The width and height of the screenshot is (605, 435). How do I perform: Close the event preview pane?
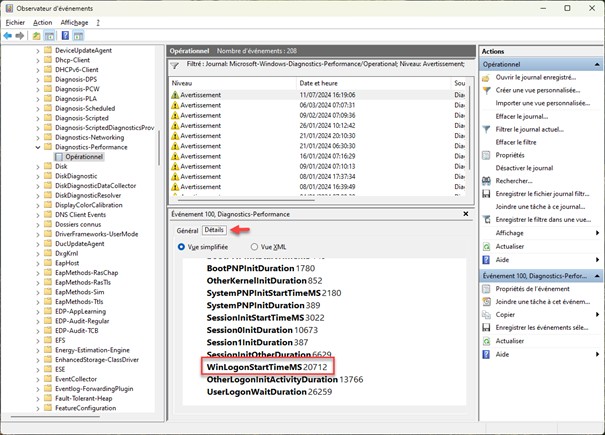pyautogui.click(x=467, y=214)
